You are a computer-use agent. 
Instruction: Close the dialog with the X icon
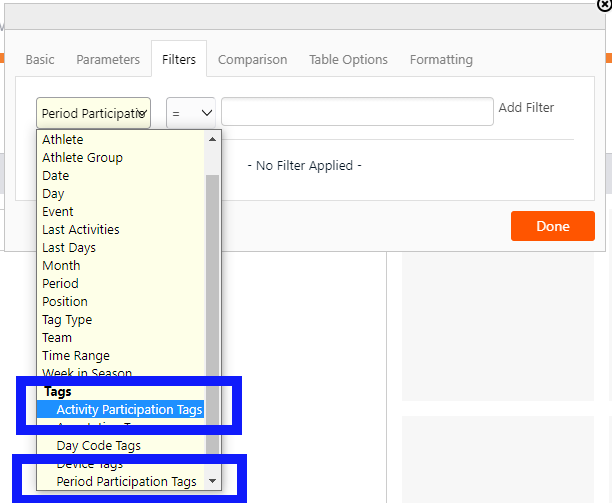point(605,5)
